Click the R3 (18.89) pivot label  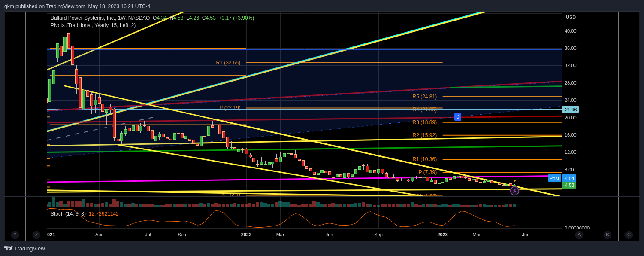(x=425, y=122)
